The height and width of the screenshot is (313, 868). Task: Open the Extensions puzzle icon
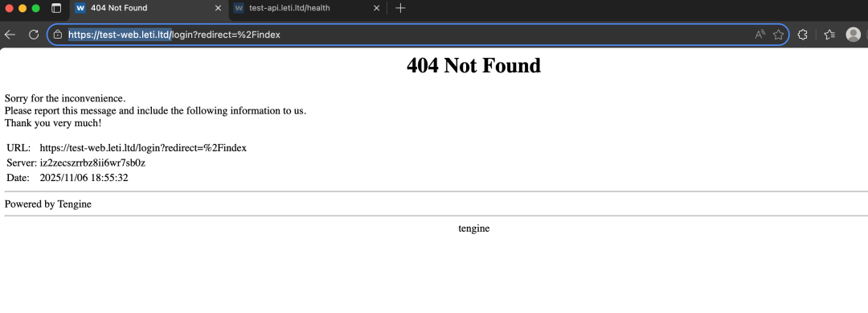click(x=802, y=35)
